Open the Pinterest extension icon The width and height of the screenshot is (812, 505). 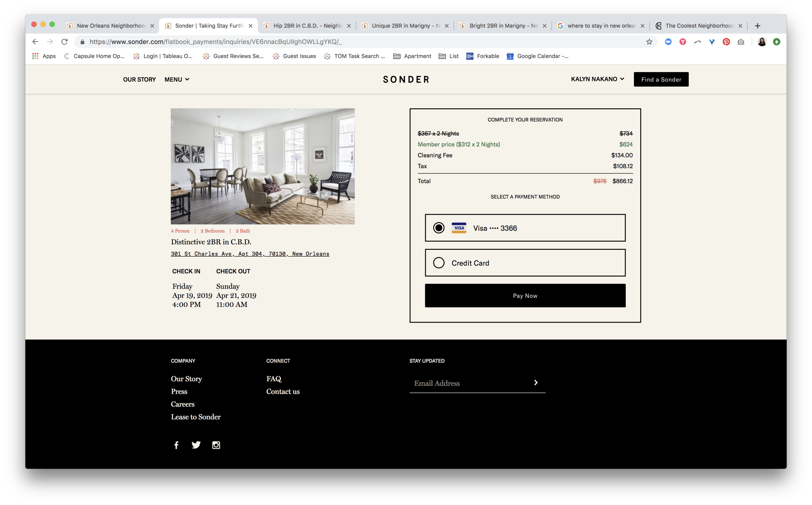point(726,42)
